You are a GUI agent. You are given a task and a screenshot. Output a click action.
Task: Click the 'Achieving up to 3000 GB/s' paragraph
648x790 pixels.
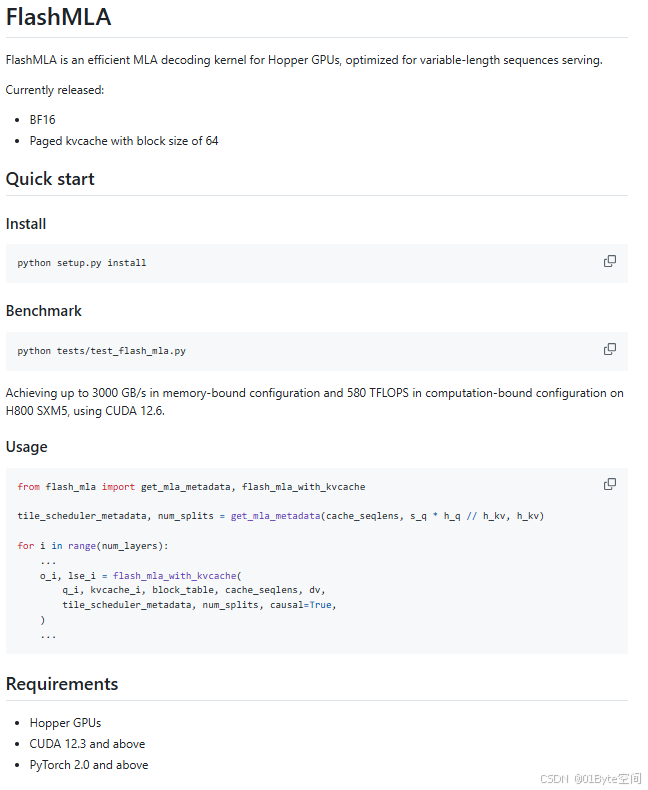coord(314,402)
